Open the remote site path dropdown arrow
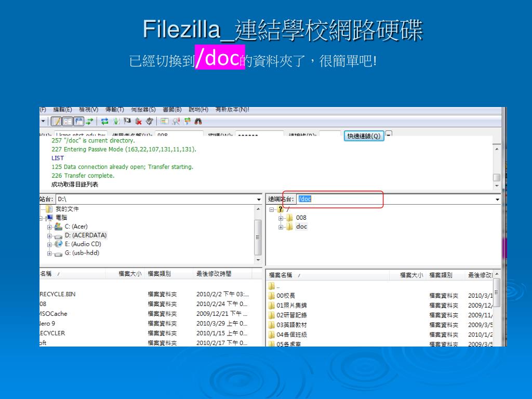532x399 pixels. tap(497, 199)
